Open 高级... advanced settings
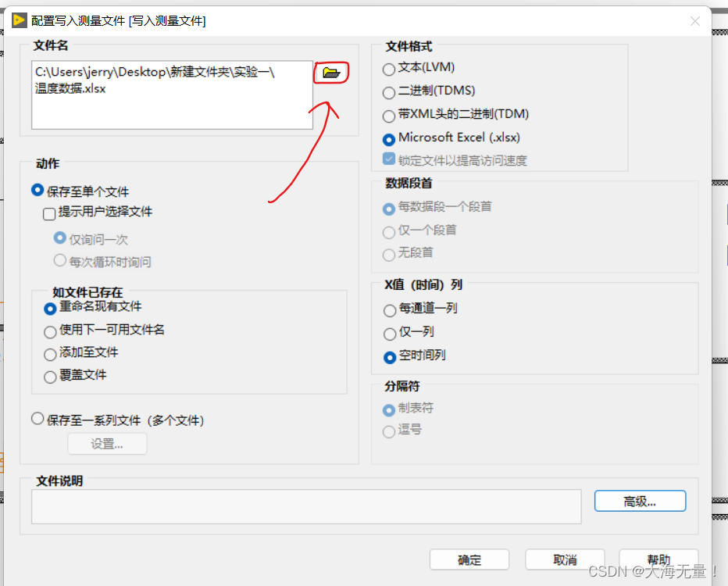Screen dimensions: 728x586 [x=640, y=501]
